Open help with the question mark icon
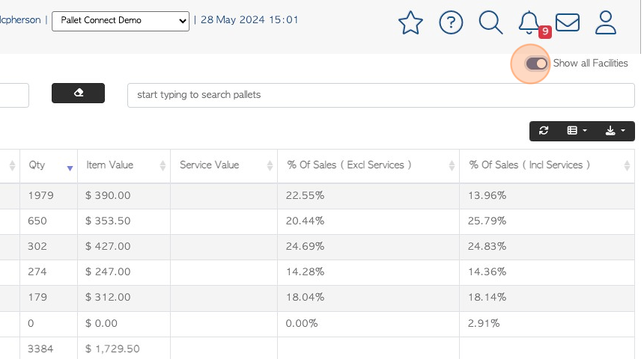The width and height of the screenshot is (644, 359). pos(451,22)
